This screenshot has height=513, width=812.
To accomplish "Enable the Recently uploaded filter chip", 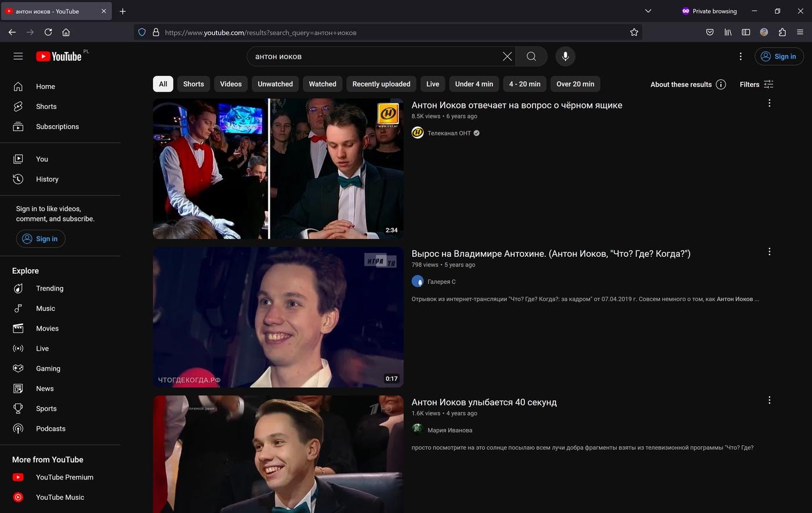I will pyautogui.click(x=381, y=84).
